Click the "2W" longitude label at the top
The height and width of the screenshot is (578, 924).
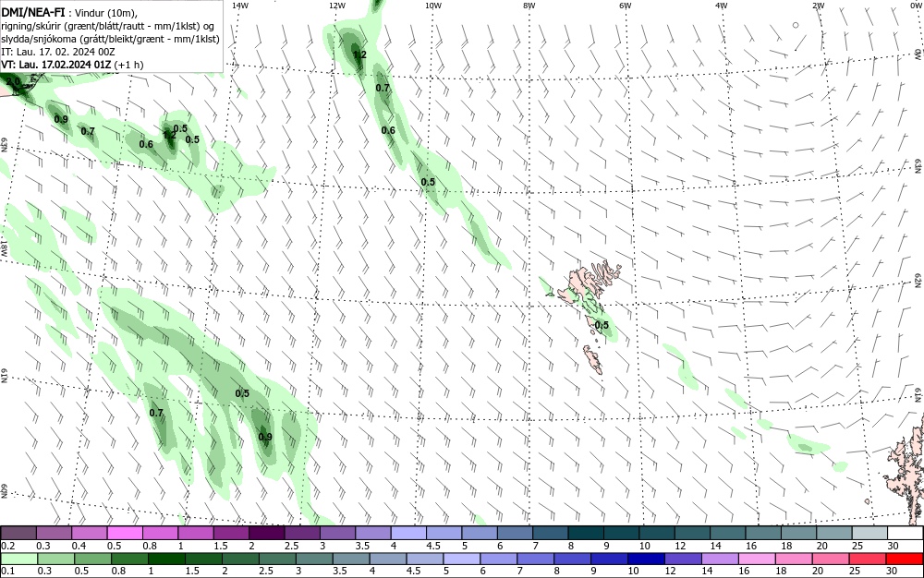coord(818,6)
